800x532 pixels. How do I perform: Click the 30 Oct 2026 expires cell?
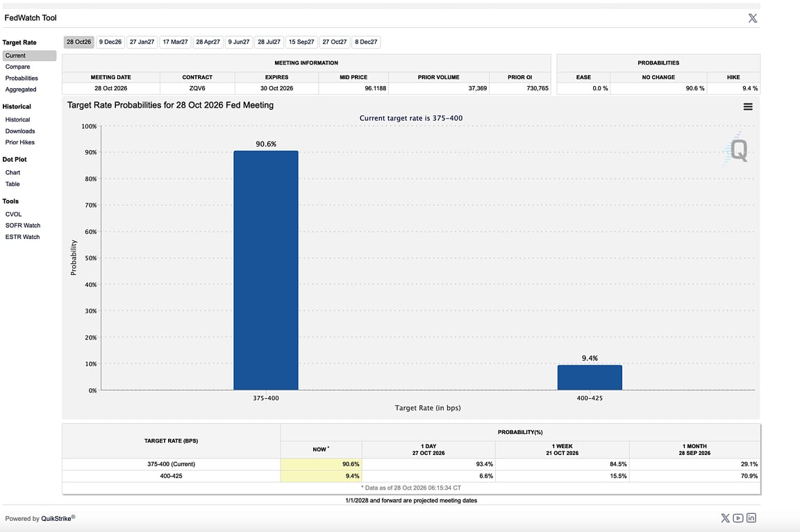276,88
